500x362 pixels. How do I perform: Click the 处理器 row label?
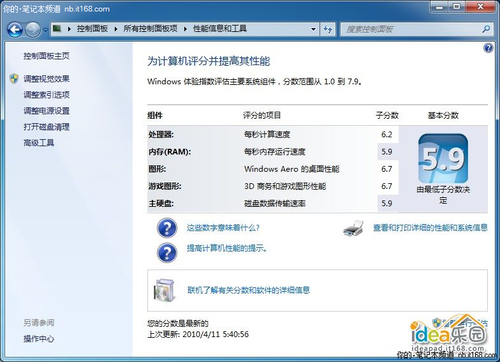coord(161,134)
